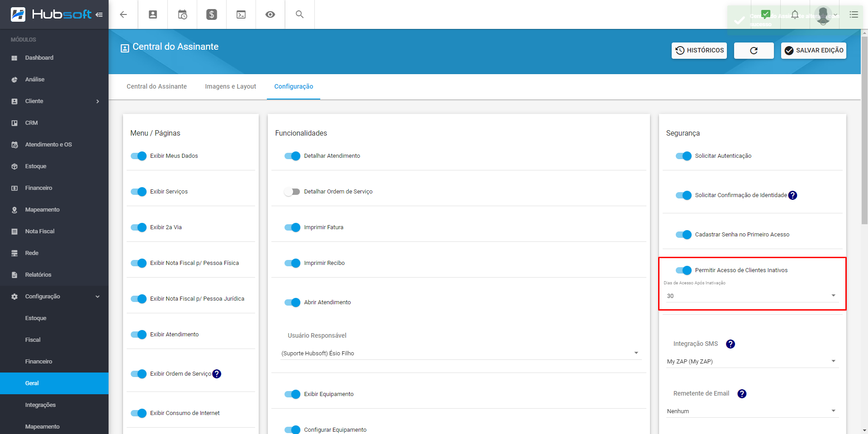The height and width of the screenshot is (434, 868).
Task: Toggle Exibir 2a Via switch
Action: point(139,227)
